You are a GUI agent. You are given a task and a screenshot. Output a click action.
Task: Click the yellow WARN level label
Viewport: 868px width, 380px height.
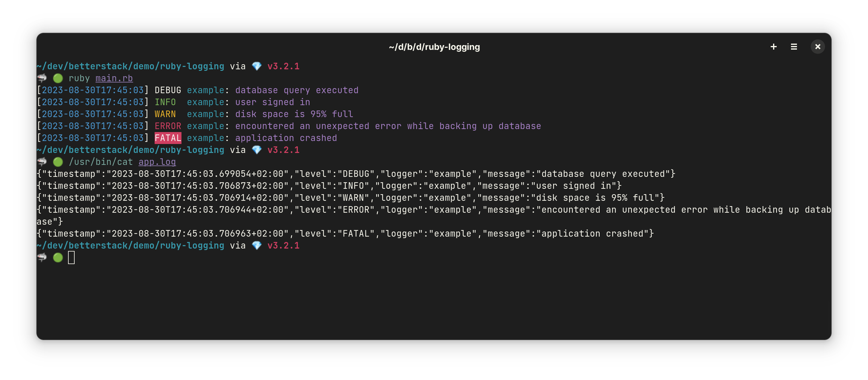(x=165, y=114)
